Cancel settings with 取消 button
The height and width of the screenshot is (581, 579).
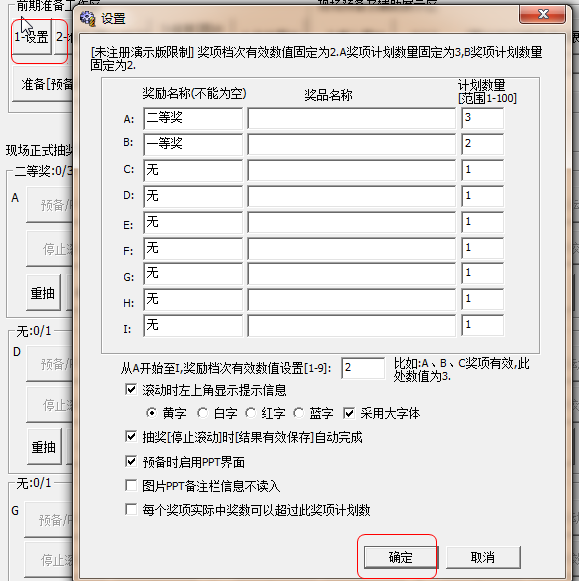click(x=483, y=557)
